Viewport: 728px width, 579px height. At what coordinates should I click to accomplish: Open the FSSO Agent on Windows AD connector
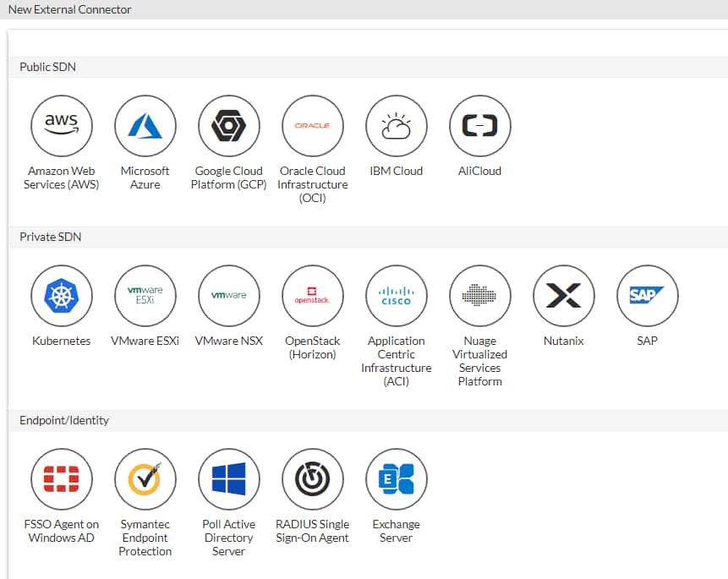point(61,479)
